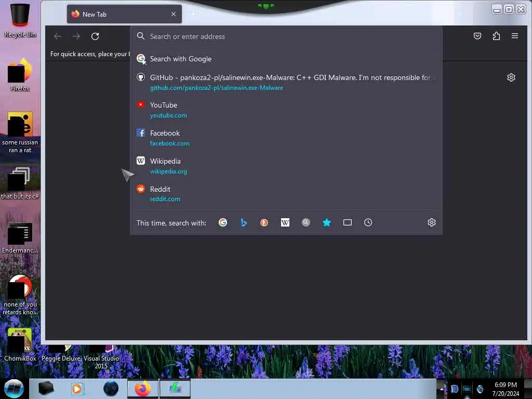
Task: Close the New Tab tab
Action: pyautogui.click(x=174, y=14)
